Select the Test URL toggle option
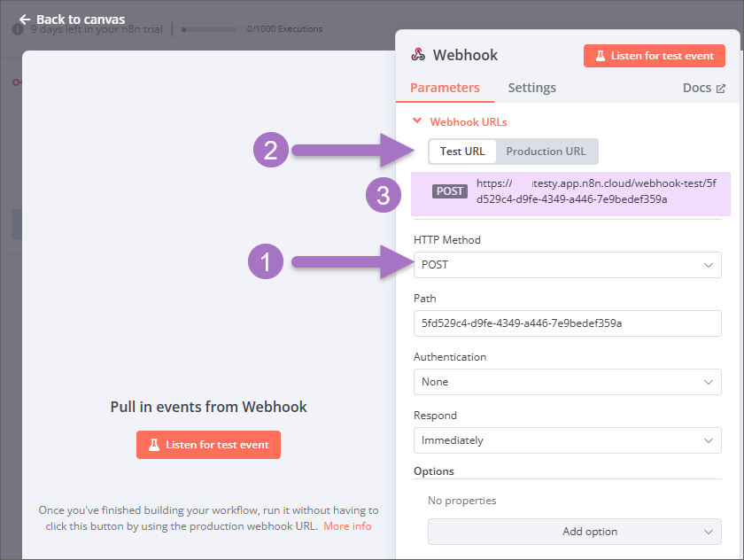 click(462, 152)
